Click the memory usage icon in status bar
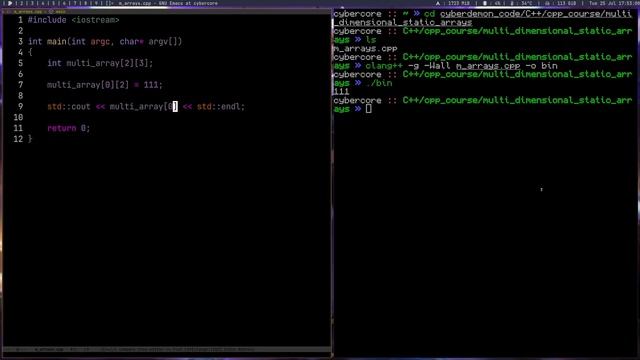640x360 pixels. 438,3
